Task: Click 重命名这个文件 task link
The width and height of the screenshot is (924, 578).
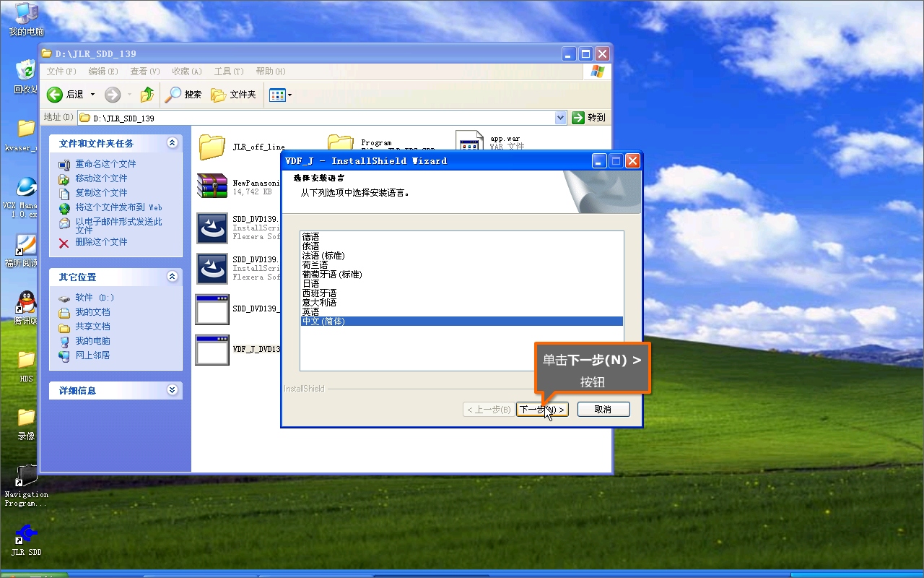Action: pyautogui.click(x=105, y=164)
